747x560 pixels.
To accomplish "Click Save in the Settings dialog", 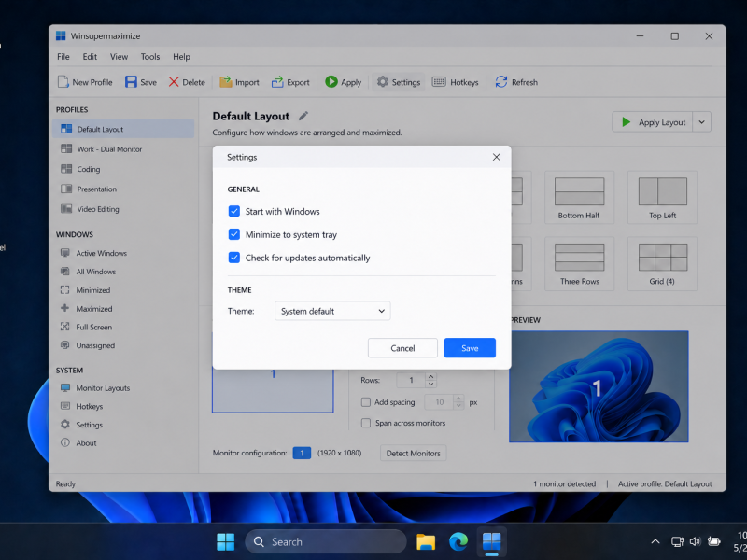I will tap(470, 348).
